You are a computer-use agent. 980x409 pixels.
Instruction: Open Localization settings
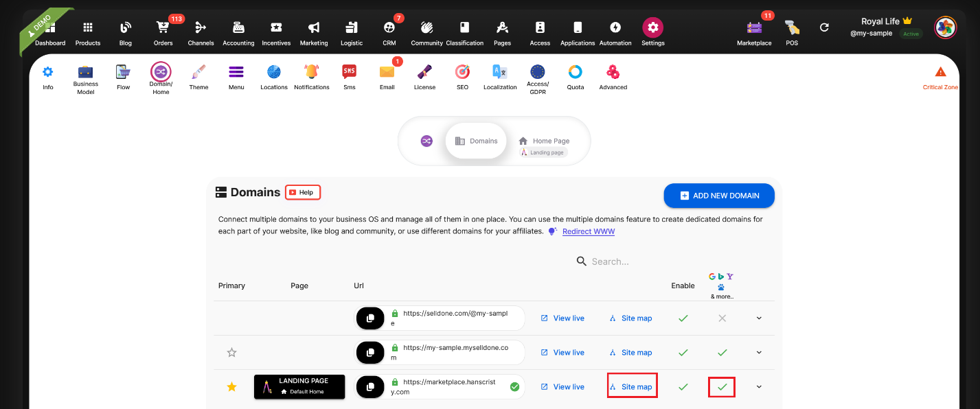(500, 77)
